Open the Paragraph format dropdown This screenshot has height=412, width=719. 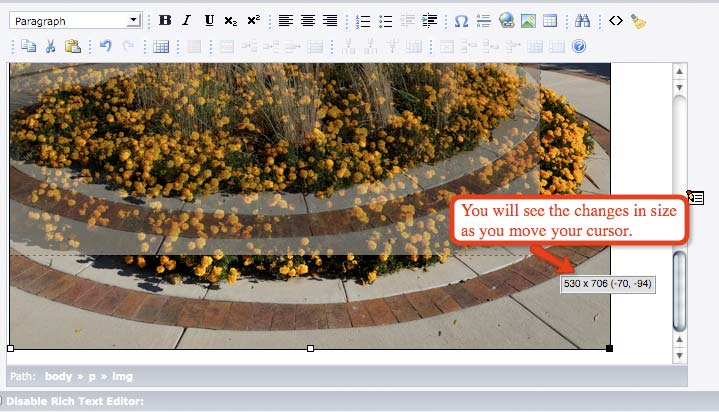[x=76, y=20]
